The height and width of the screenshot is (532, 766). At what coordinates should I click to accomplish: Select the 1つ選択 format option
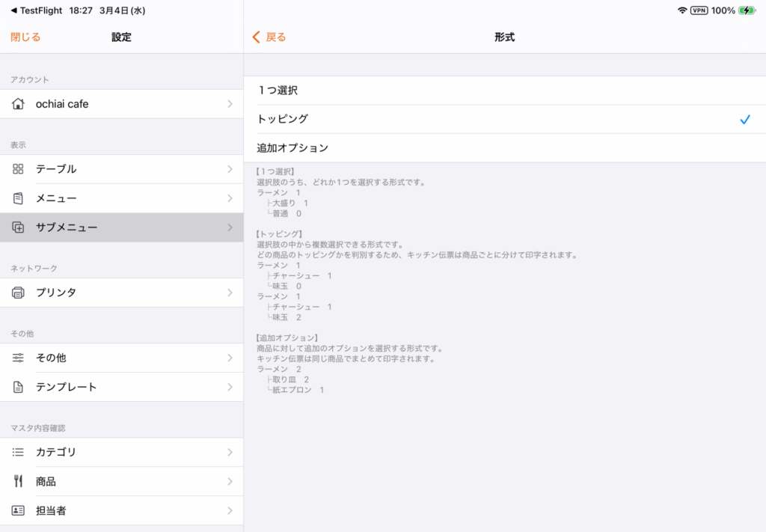(277, 91)
